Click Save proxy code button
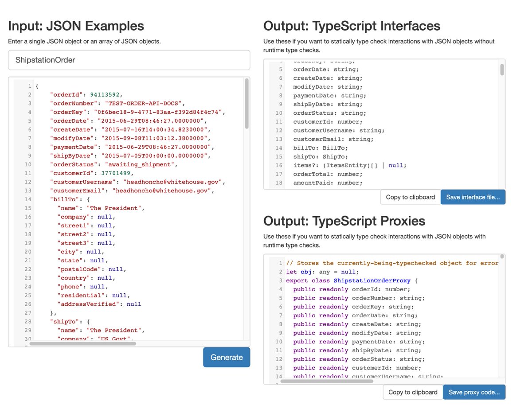The image size is (532, 405). pyautogui.click(x=474, y=392)
